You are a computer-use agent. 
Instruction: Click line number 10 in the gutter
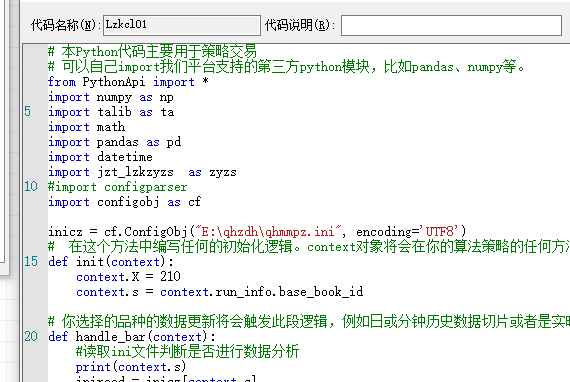pyautogui.click(x=31, y=186)
